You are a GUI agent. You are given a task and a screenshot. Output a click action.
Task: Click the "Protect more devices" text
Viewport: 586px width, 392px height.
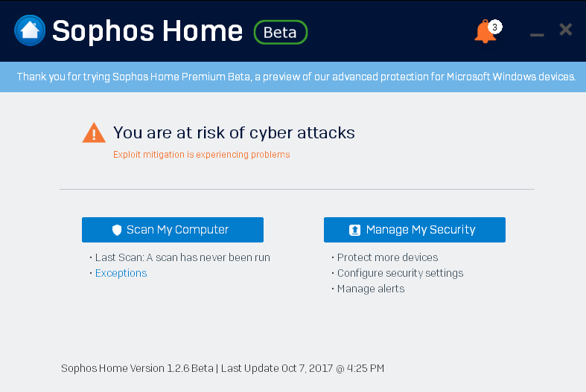coord(387,257)
